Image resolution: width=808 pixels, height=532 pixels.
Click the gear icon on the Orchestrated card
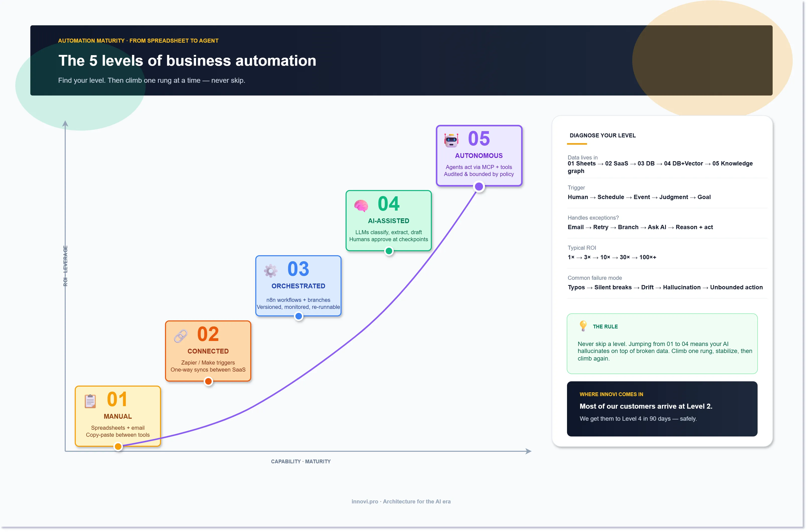pos(271,271)
